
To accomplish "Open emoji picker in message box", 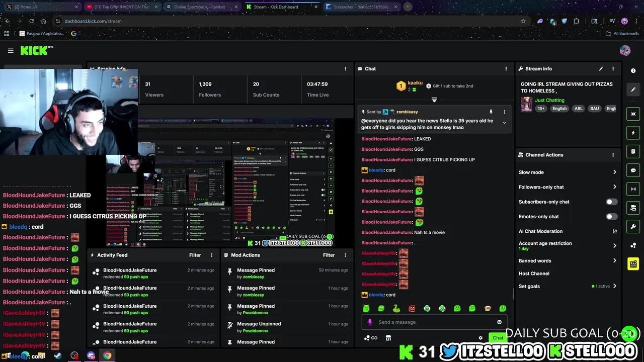I will 499,322.
